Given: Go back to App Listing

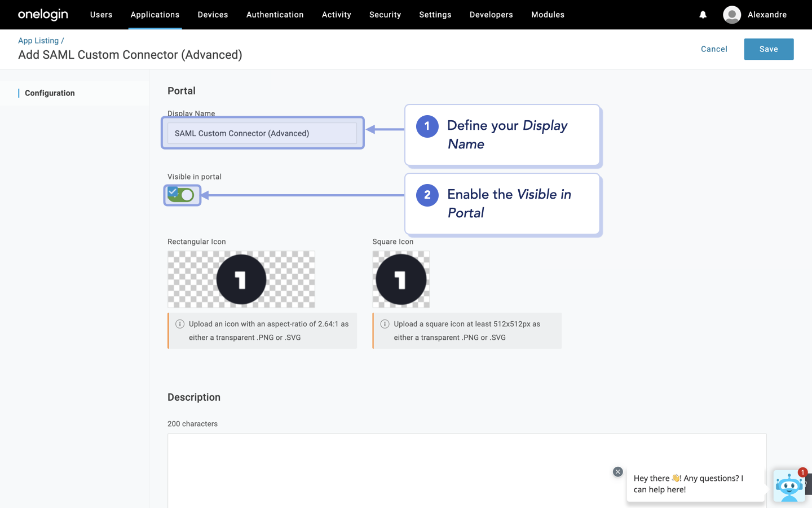Looking at the screenshot, I should tap(38, 41).
